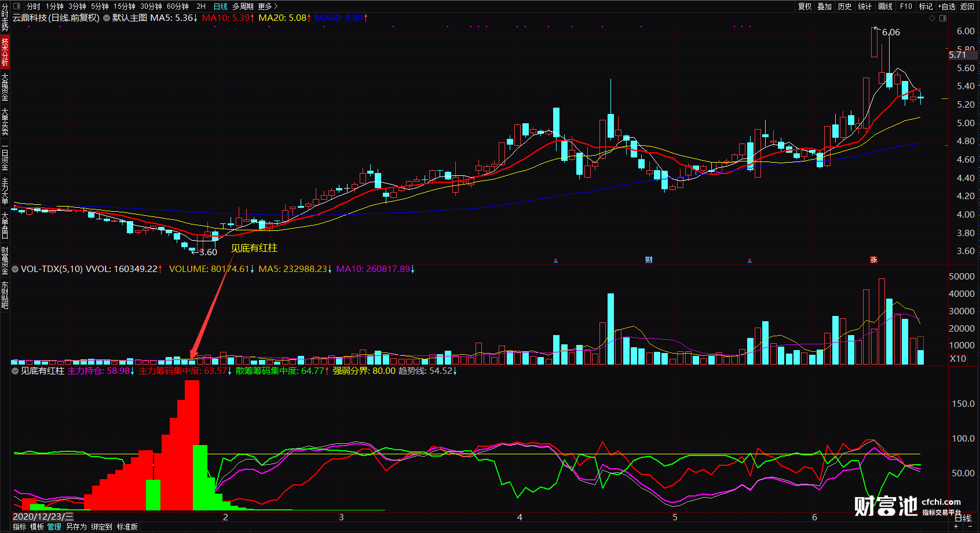This screenshot has height=533, width=980.
Task: Click the minus zoom-out icon at bottom right
Action: click(970, 527)
